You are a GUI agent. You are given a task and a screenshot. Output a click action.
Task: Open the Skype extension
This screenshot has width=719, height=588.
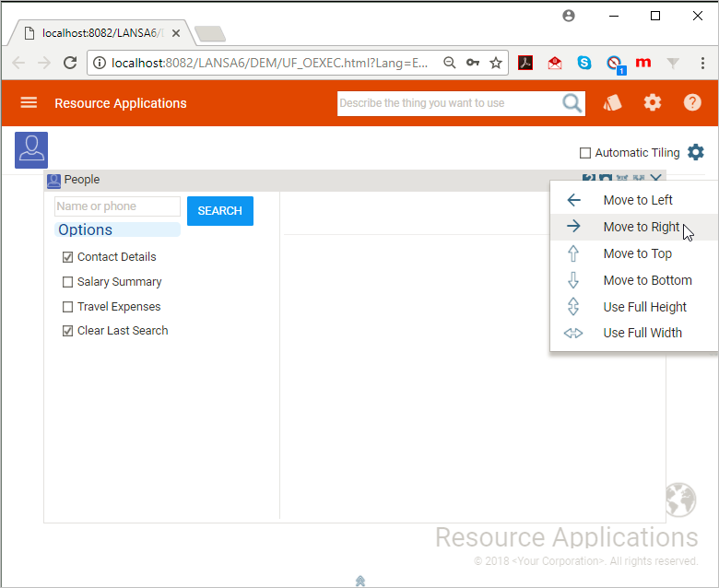[584, 63]
